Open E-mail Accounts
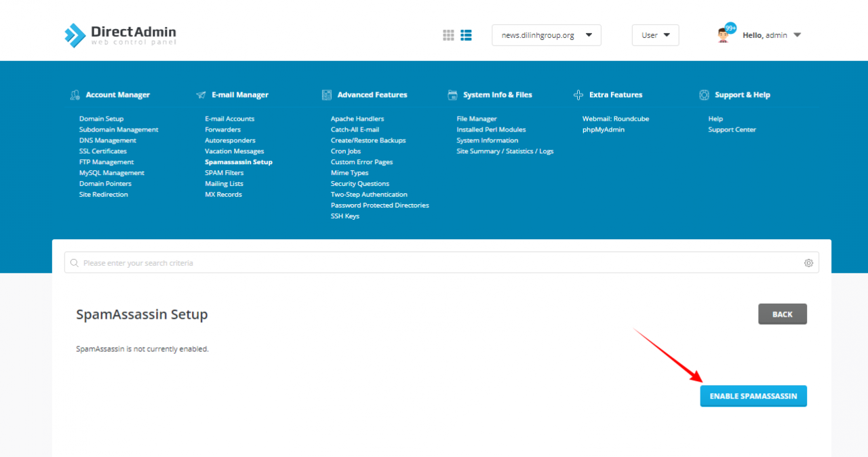This screenshot has height=457, width=868. click(x=230, y=119)
